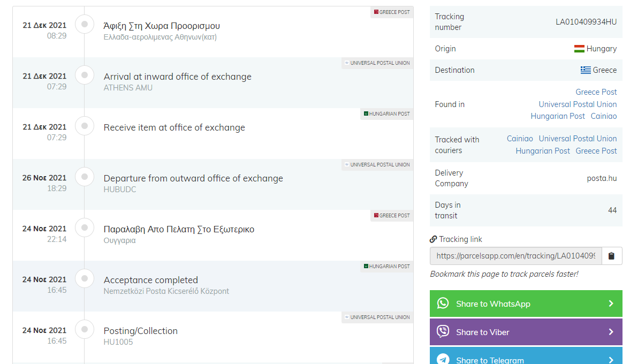Click 'Άφιξη Στη Χωρα Προορισμου' event title
Image resolution: width=630 pixels, height=364 pixels.
162,26
